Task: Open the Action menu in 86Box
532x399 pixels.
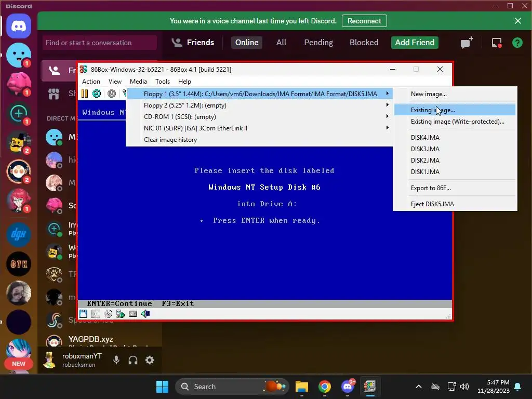Action: click(x=91, y=82)
